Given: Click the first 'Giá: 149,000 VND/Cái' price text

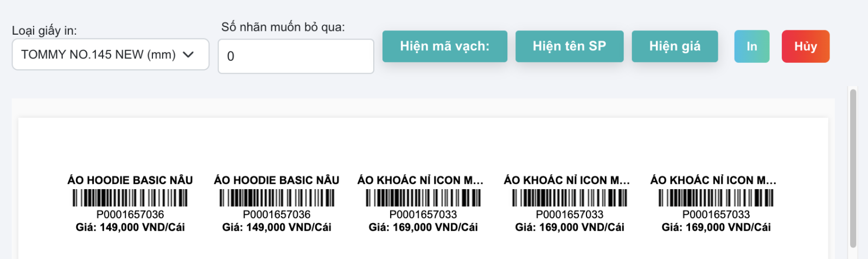Looking at the screenshot, I should pyautogui.click(x=130, y=227).
